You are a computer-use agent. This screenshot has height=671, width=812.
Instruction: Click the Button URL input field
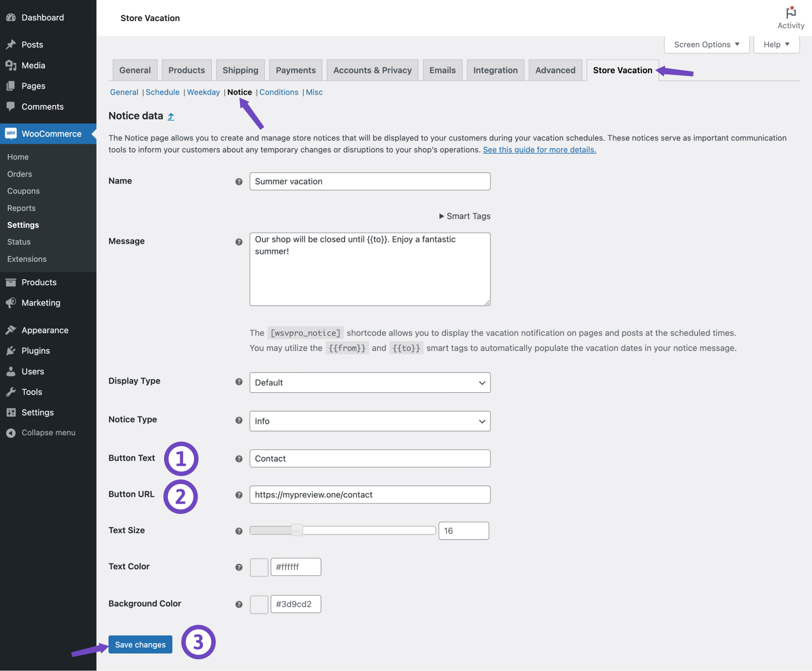tap(369, 495)
